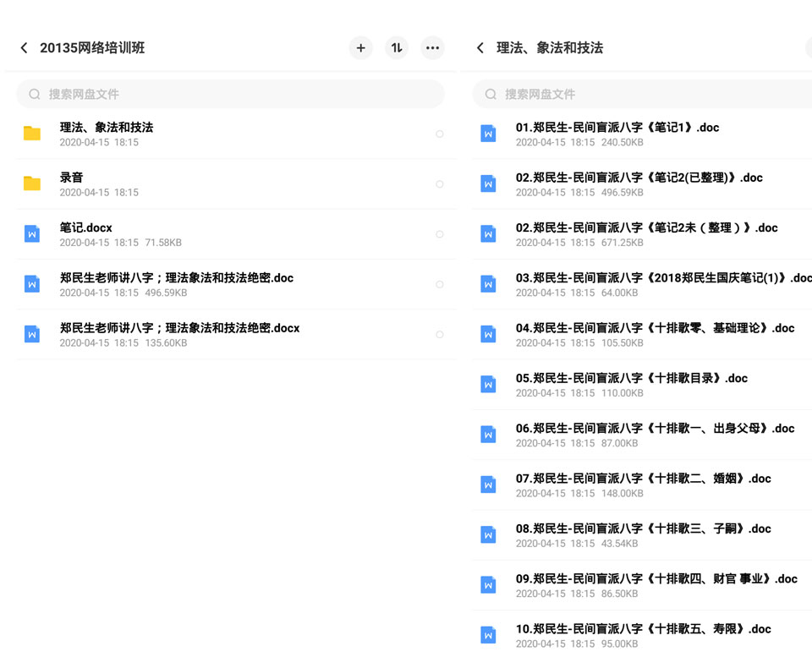Open 05.《十排歌目录》.doc
This screenshot has height=657, width=812.
pyautogui.click(x=632, y=379)
